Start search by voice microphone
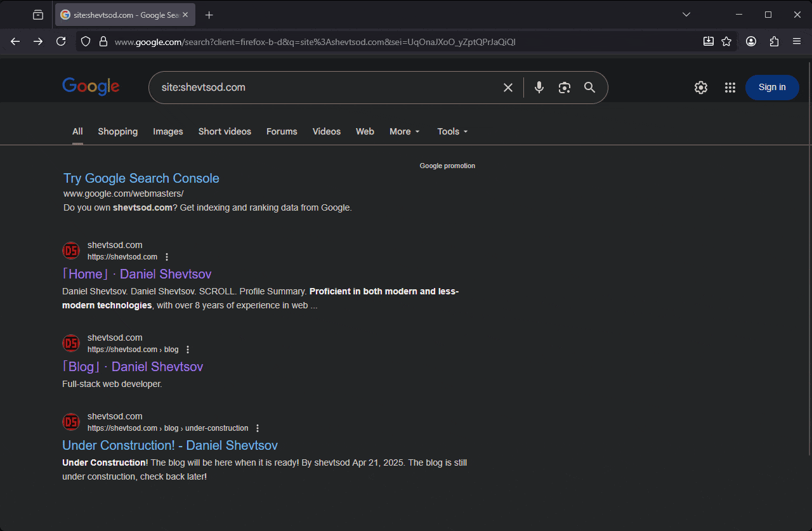Image resolution: width=812 pixels, height=531 pixels. coord(539,88)
